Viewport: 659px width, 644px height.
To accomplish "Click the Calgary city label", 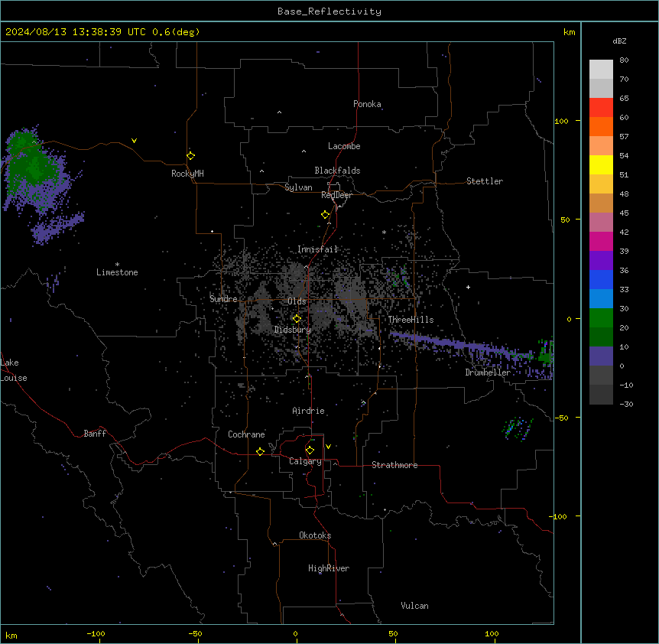I will tap(305, 461).
